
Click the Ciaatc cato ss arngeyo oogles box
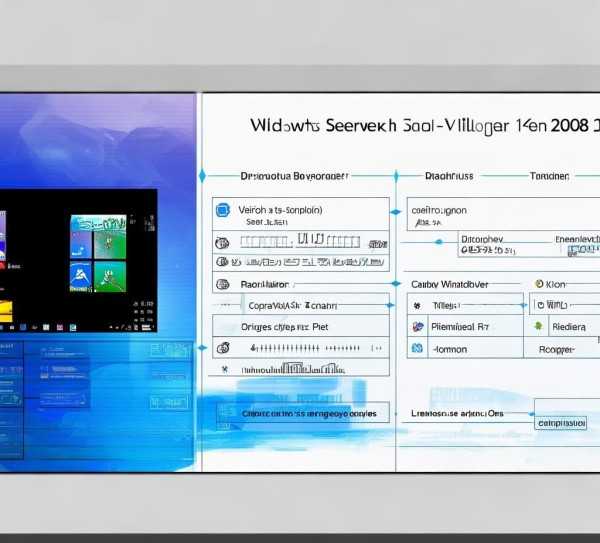tap(303, 413)
